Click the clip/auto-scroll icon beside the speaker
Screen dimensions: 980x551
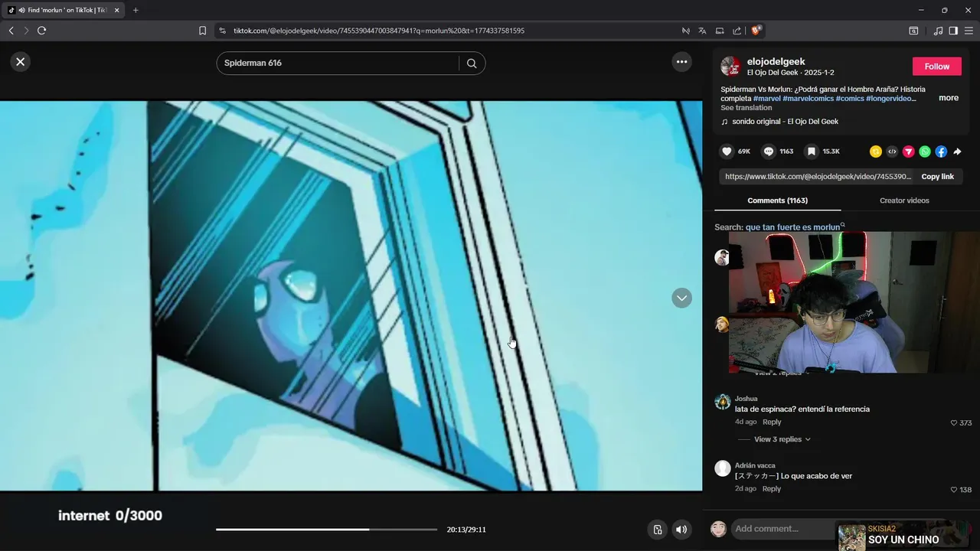tap(657, 530)
